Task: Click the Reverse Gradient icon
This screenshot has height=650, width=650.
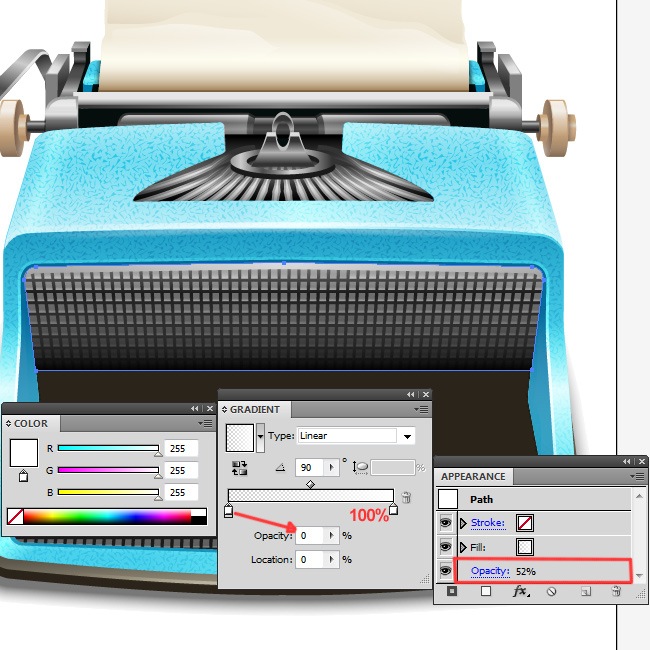Action: (240, 468)
